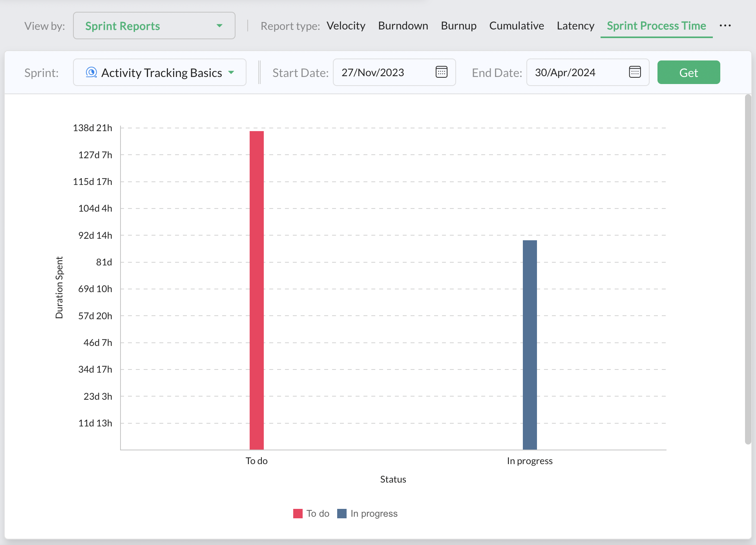Toggle the In progress legend label
This screenshot has width=756, height=545.
pos(374,514)
